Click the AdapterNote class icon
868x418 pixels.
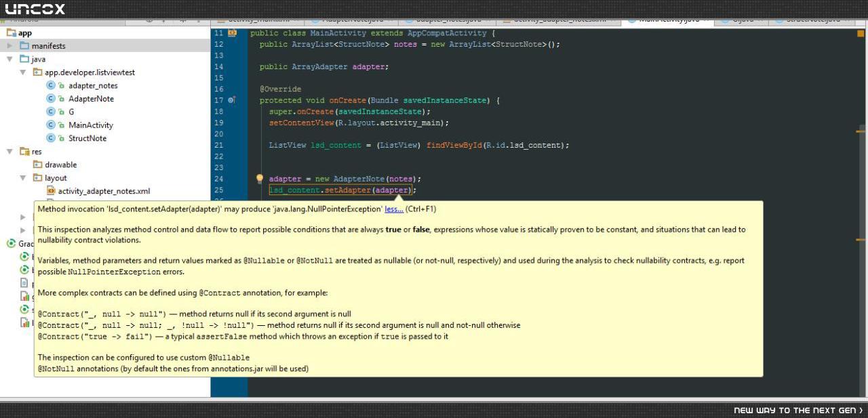[x=51, y=99]
